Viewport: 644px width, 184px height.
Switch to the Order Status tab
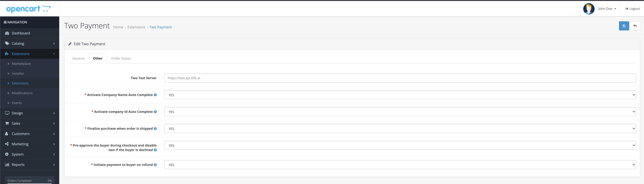[121, 58]
